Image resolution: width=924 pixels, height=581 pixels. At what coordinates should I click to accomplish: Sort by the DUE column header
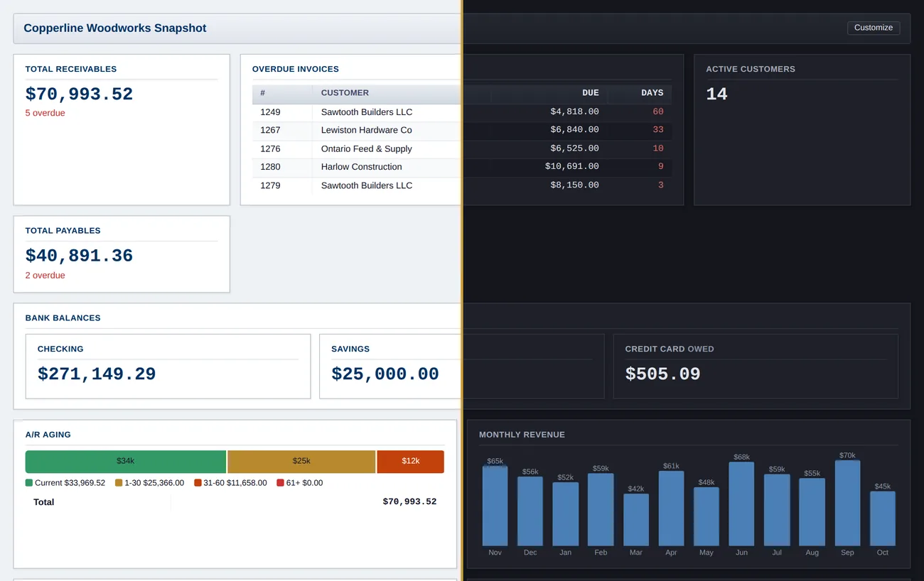coord(591,93)
